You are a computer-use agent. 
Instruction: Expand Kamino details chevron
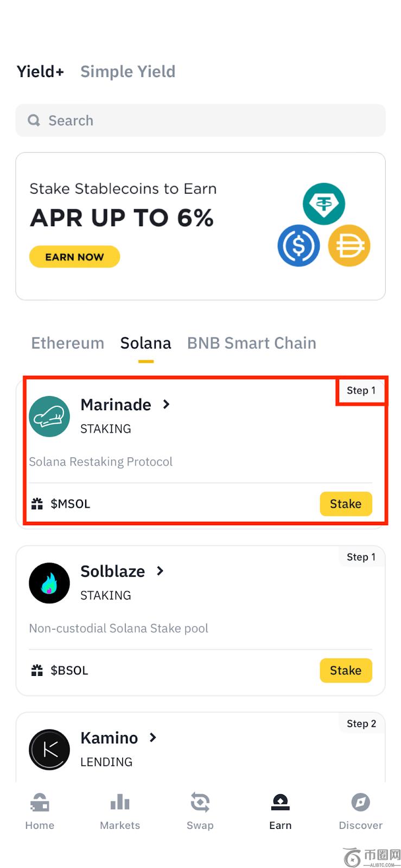tap(153, 737)
